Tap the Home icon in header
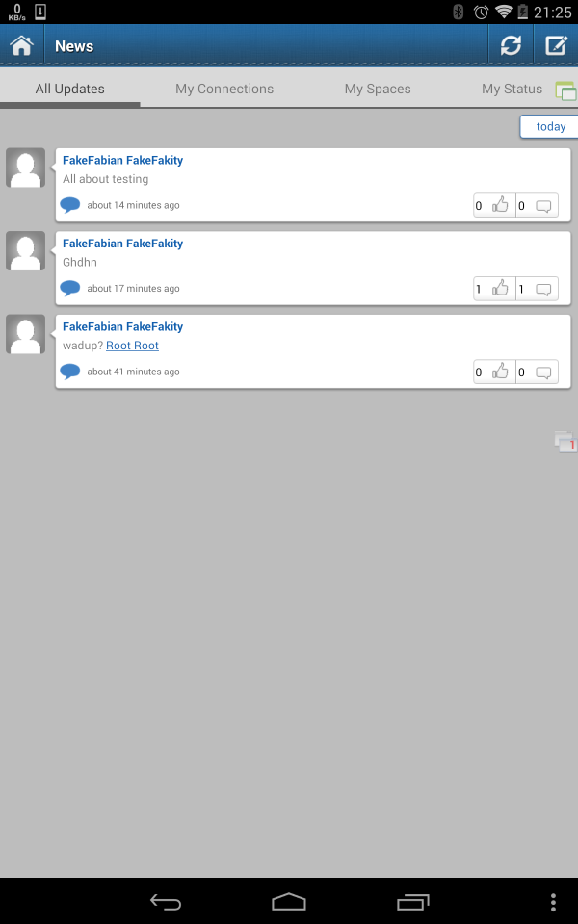This screenshot has width=578, height=924. [x=22, y=45]
